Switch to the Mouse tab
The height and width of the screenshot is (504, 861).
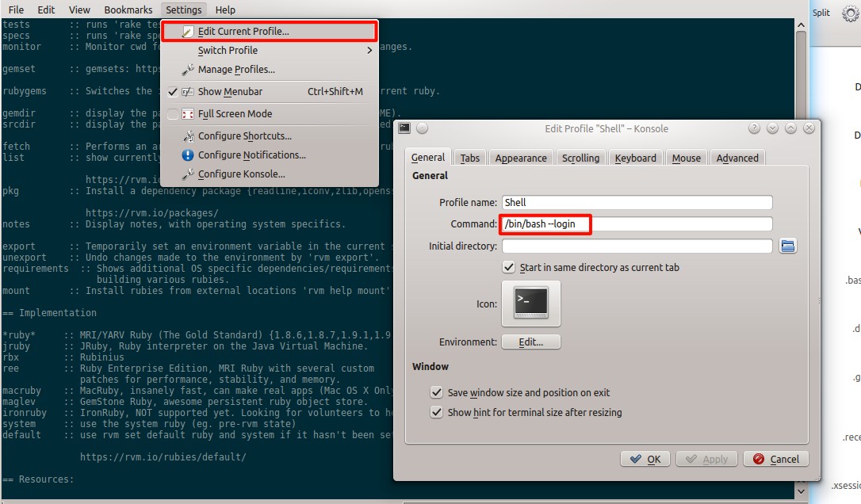coord(687,158)
